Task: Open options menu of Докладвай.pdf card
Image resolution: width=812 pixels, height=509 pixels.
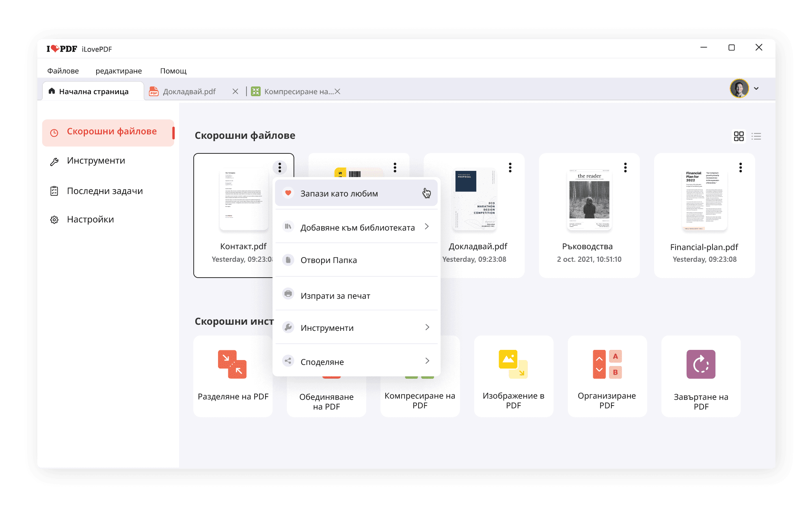Action: [x=510, y=168]
